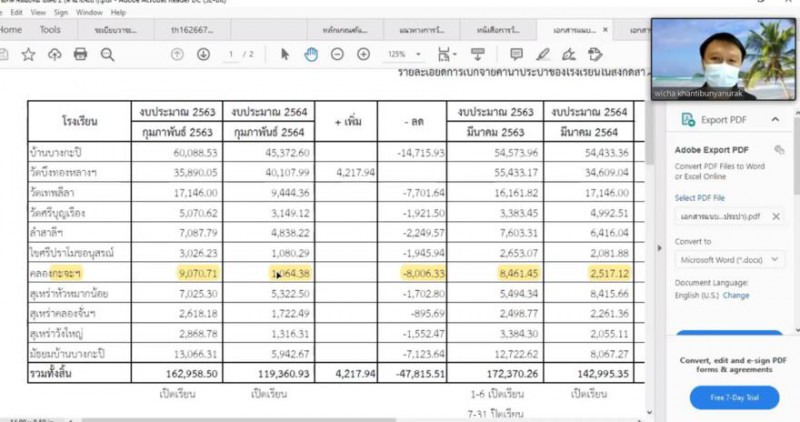Click total value -47,815.51
The height and width of the screenshot is (422, 800).
[420, 374]
